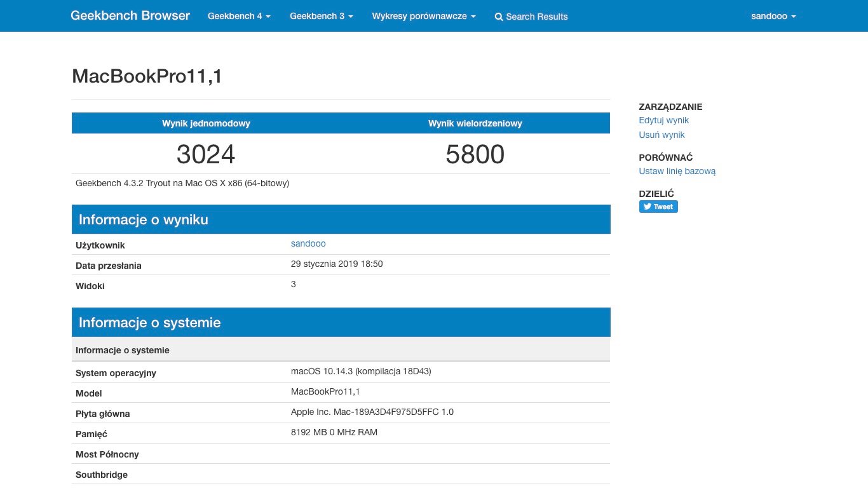Select Ustaw linię bazową link

pyautogui.click(x=677, y=171)
